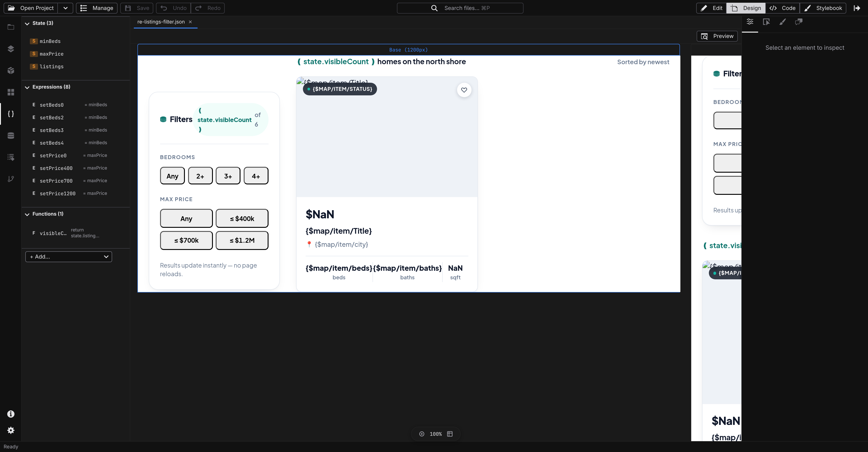
Task: Select the Any max price filter
Action: click(x=186, y=218)
